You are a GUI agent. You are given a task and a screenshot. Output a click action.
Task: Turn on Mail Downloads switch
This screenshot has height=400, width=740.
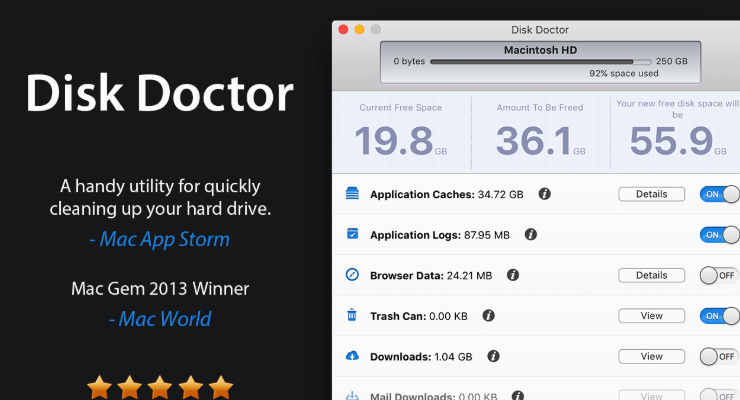(720, 395)
